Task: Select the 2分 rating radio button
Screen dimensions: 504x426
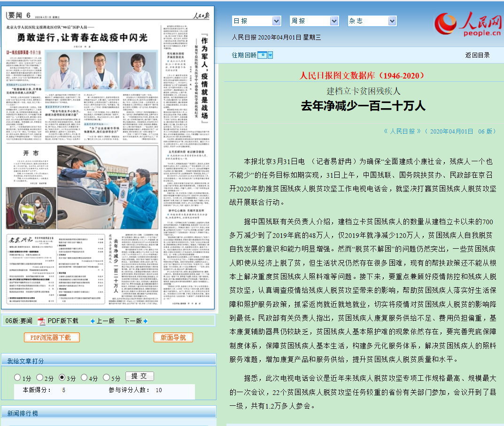Action: coord(39,377)
